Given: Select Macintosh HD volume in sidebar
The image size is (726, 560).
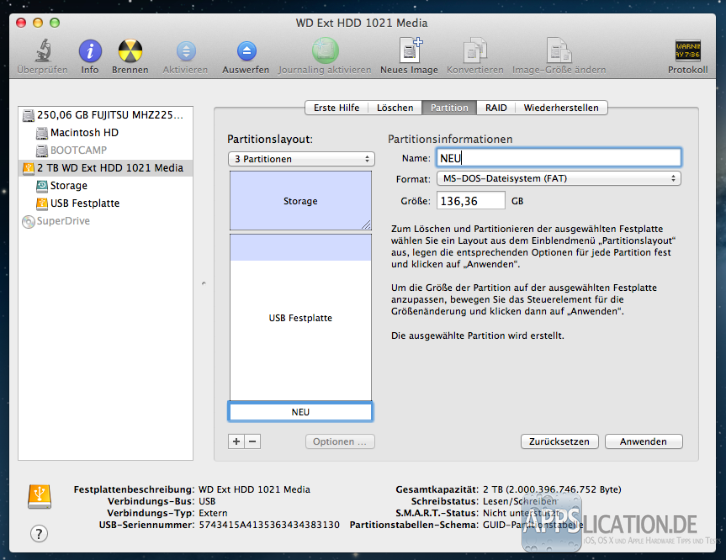Looking at the screenshot, I should [106, 133].
